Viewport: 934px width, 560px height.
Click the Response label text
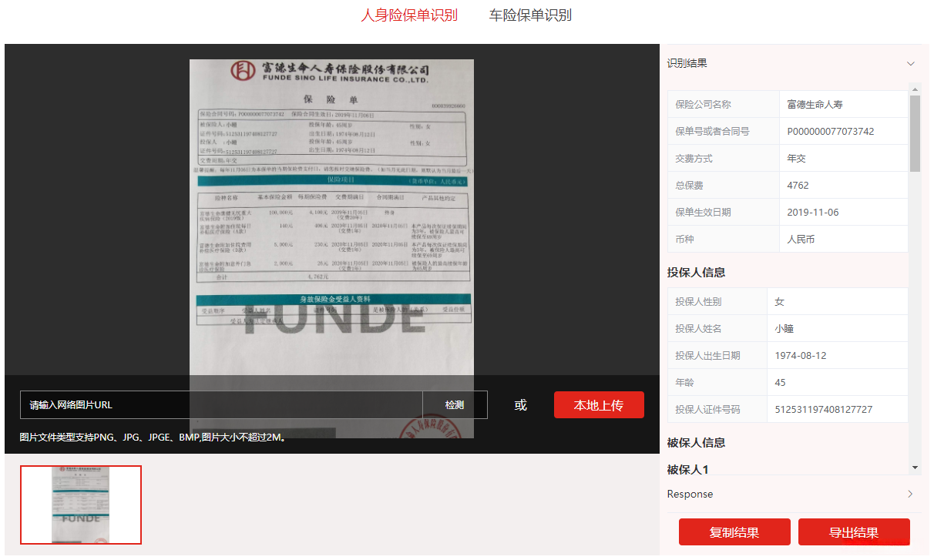690,494
